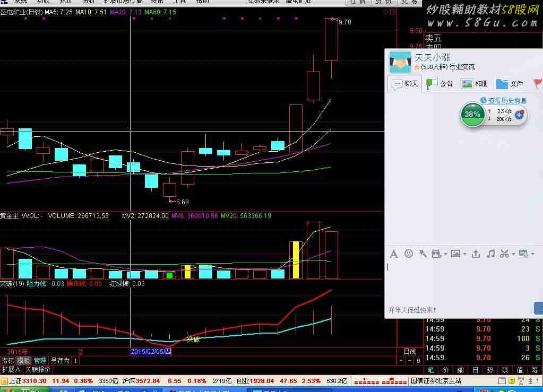Click the music note icon
The height and width of the screenshot is (392, 543).
tap(490, 254)
